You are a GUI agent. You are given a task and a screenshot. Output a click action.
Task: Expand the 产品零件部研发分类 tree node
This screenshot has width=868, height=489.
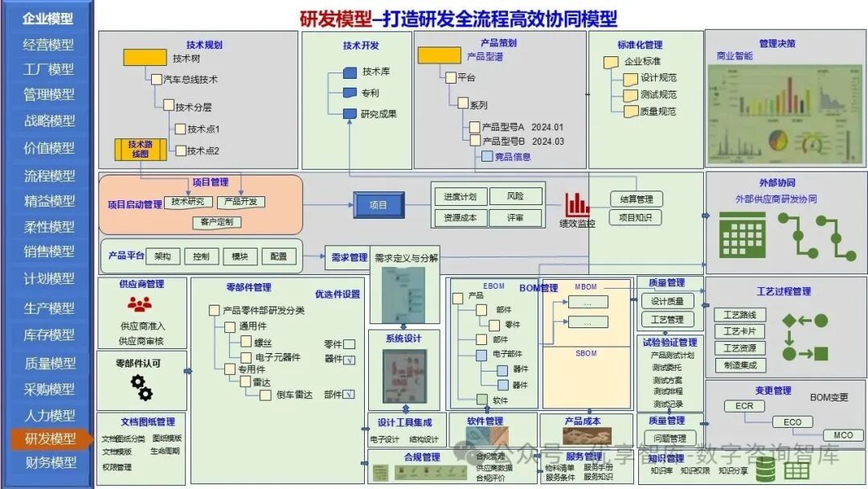point(215,310)
